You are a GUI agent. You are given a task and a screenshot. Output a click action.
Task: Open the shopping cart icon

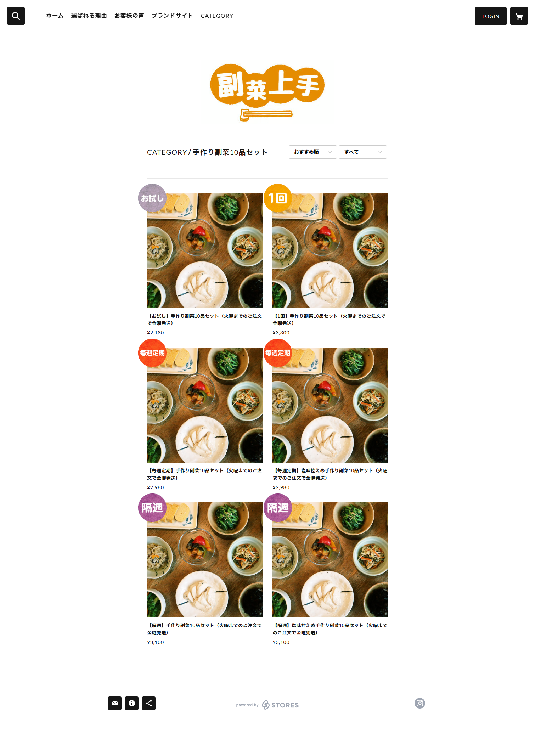[519, 16]
